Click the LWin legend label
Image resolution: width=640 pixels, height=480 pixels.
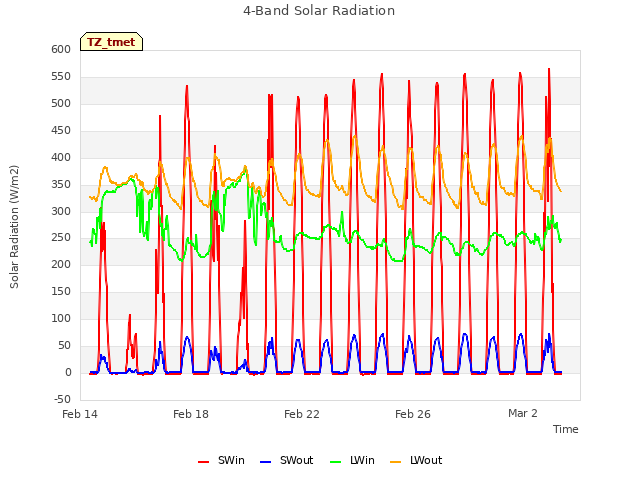362,460
